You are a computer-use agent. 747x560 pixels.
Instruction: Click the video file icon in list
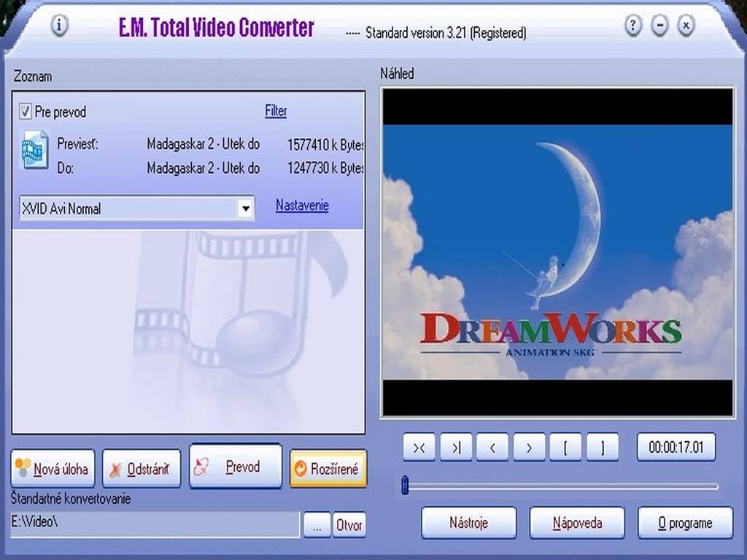34,149
